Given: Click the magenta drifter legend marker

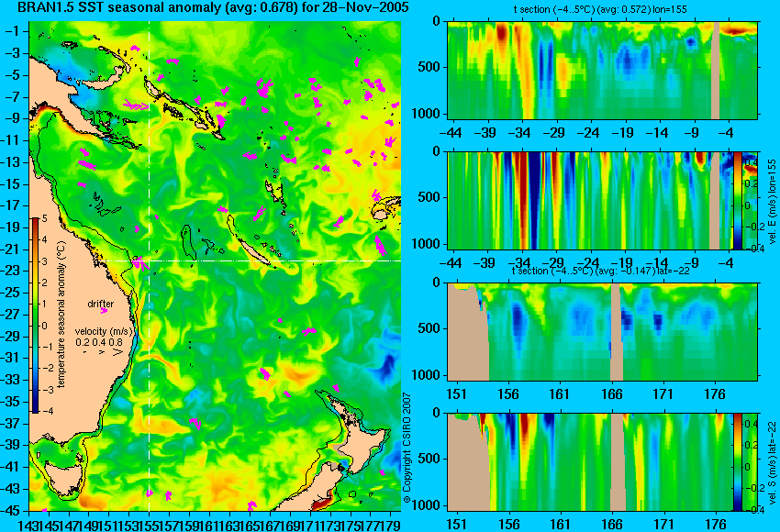Looking at the screenshot, I should (104, 311).
